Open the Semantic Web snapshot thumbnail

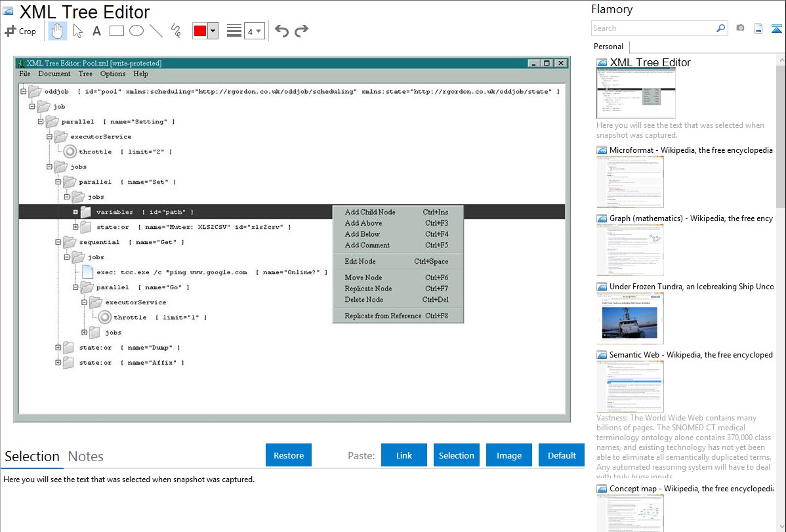(630, 386)
